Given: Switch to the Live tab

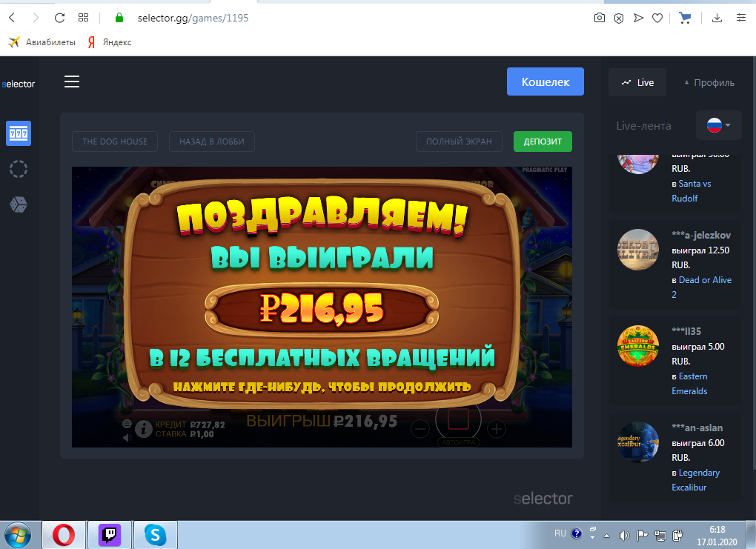Looking at the screenshot, I should coord(637,82).
